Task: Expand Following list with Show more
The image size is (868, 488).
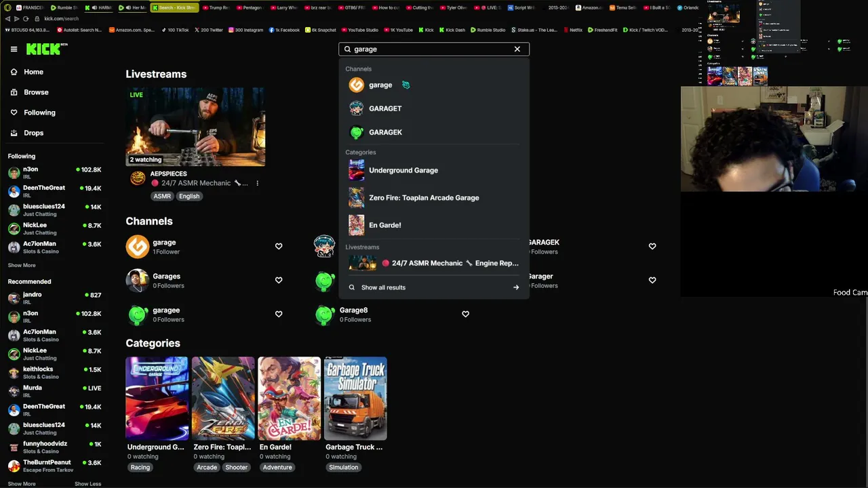Action: pyautogui.click(x=22, y=266)
